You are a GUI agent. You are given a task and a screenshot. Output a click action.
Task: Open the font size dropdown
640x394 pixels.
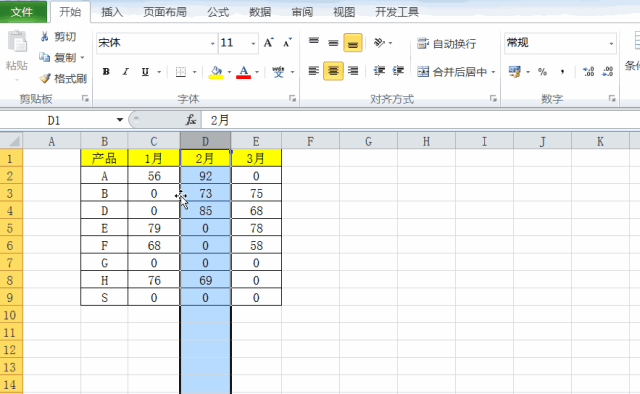click(x=253, y=43)
